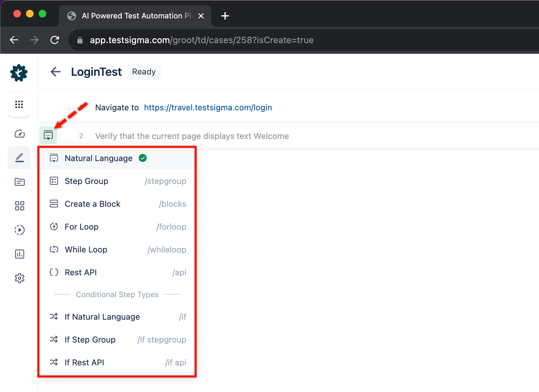Open the reports bar chart icon

click(x=20, y=254)
